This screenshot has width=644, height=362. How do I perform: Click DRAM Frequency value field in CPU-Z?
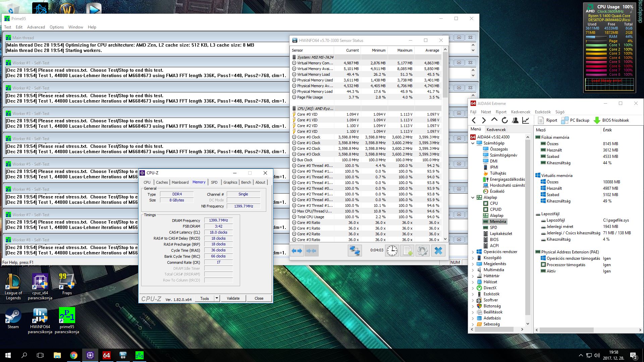click(x=218, y=220)
